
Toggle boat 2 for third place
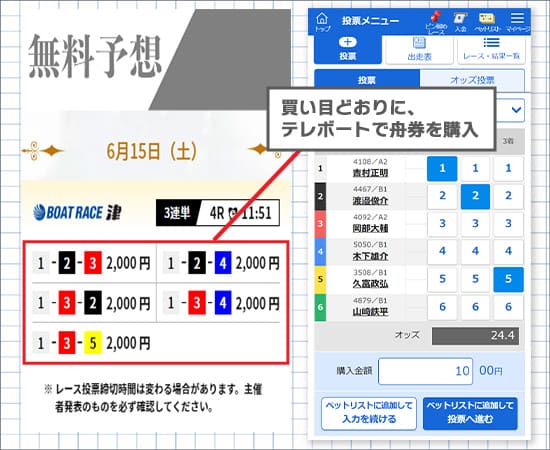pos(508,196)
